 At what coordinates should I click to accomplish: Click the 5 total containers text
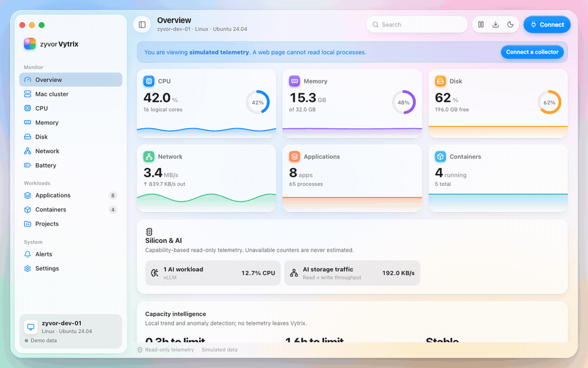443,184
